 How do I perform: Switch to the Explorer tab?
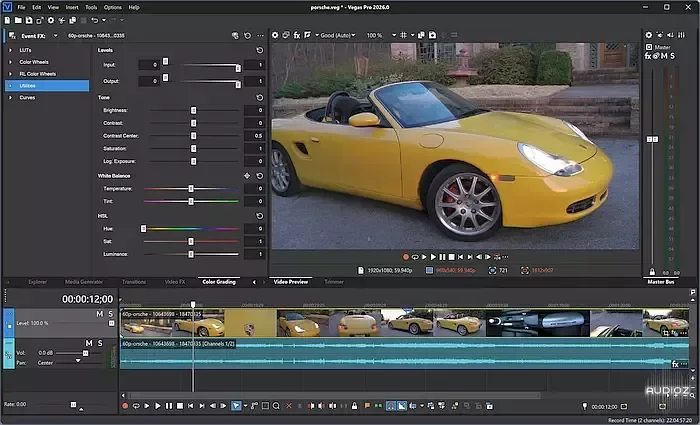(x=38, y=282)
